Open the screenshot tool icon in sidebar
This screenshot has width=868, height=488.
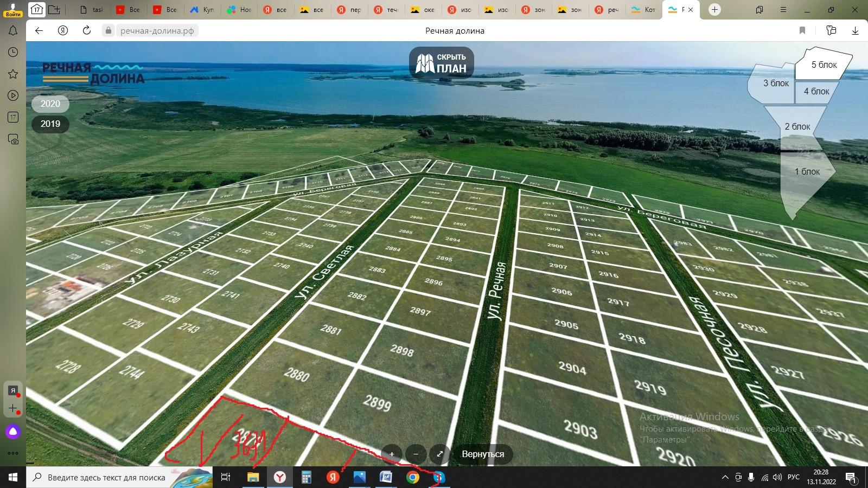click(x=13, y=139)
